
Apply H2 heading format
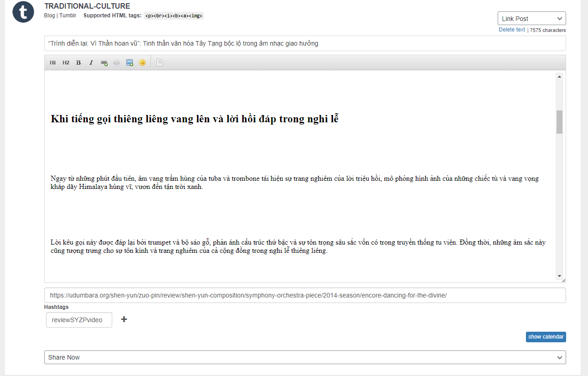(66, 63)
